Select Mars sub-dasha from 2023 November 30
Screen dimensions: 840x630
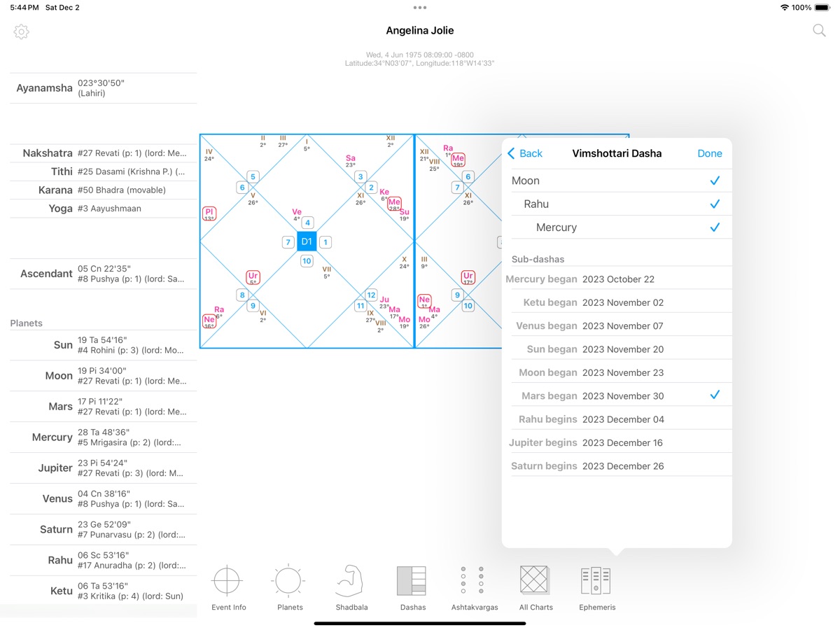tap(617, 396)
